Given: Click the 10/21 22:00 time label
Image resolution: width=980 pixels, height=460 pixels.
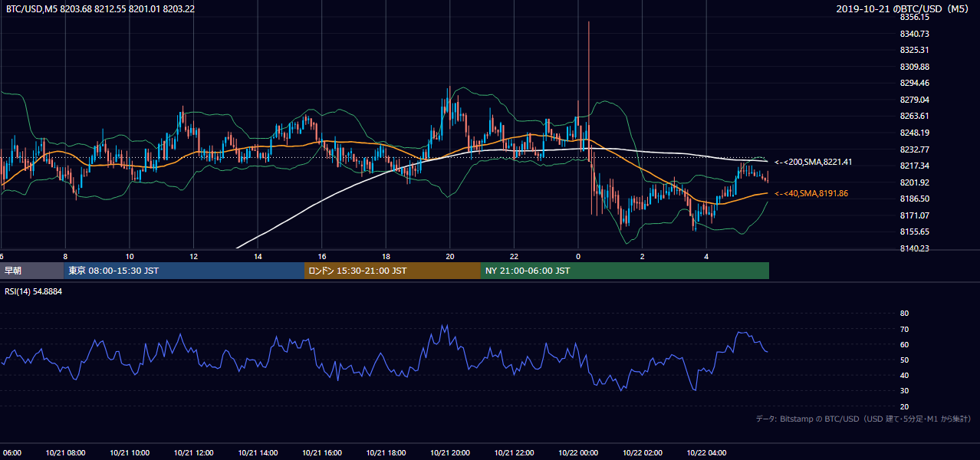Looking at the screenshot, I should pyautogui.click(x=514, y=452).
